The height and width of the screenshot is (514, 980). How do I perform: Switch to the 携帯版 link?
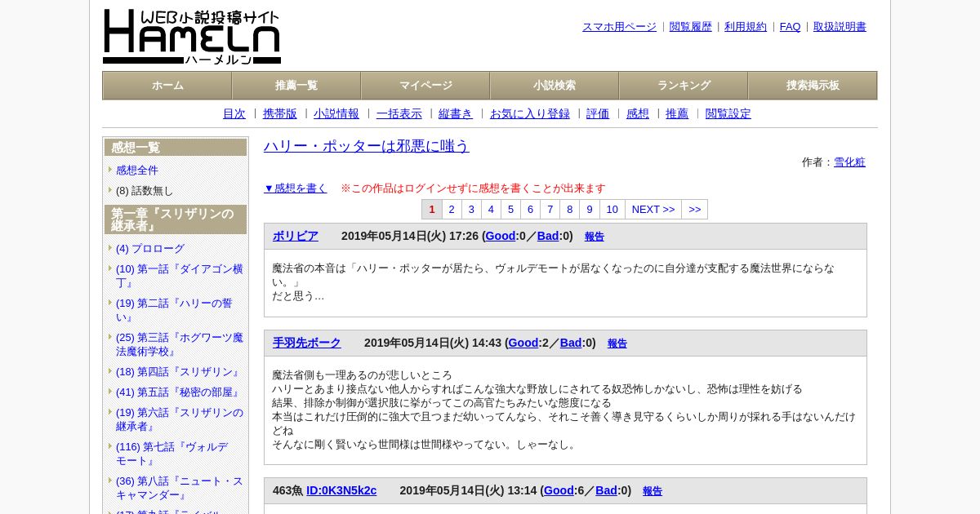pyautogui.click(x=280, y=114)
